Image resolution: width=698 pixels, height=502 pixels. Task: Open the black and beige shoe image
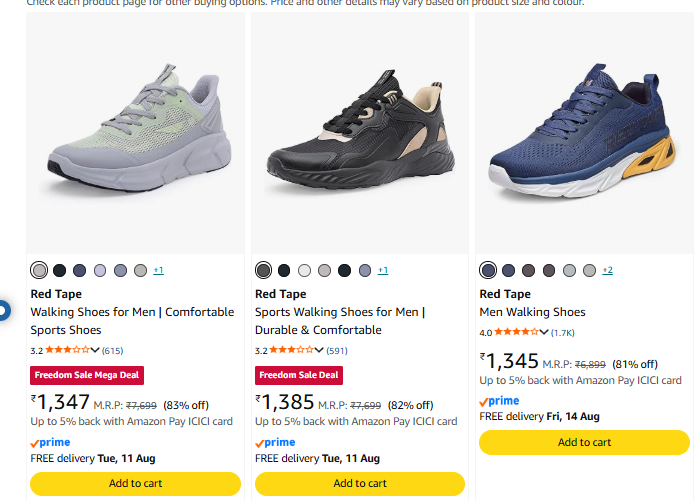360,133
